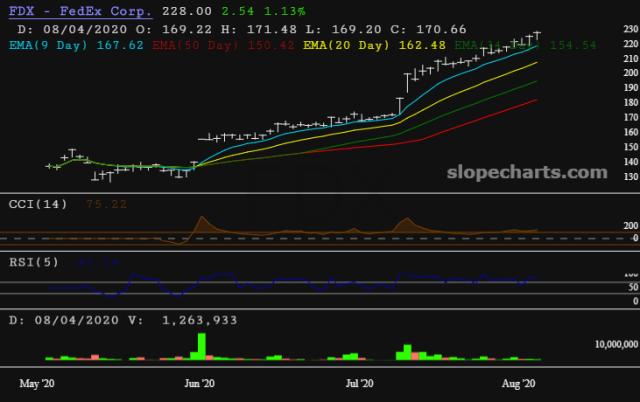Click the Jul '20 time axis label

point(359,384)
